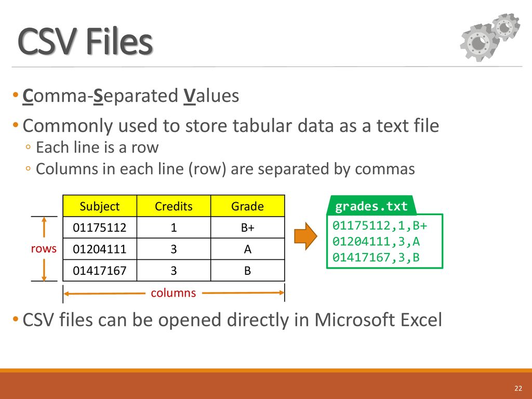
Task: Click the red 'columns' label
Action: 174,293
